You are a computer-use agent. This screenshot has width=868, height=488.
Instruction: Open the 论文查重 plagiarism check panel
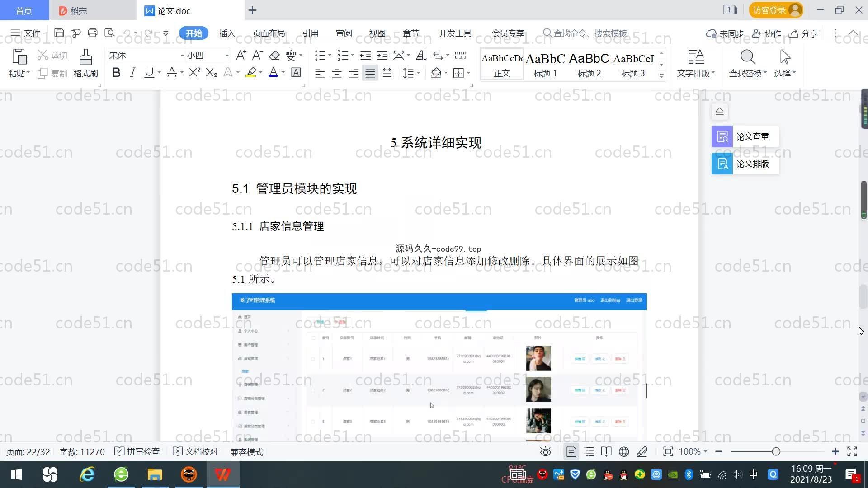tap(745, 136)
